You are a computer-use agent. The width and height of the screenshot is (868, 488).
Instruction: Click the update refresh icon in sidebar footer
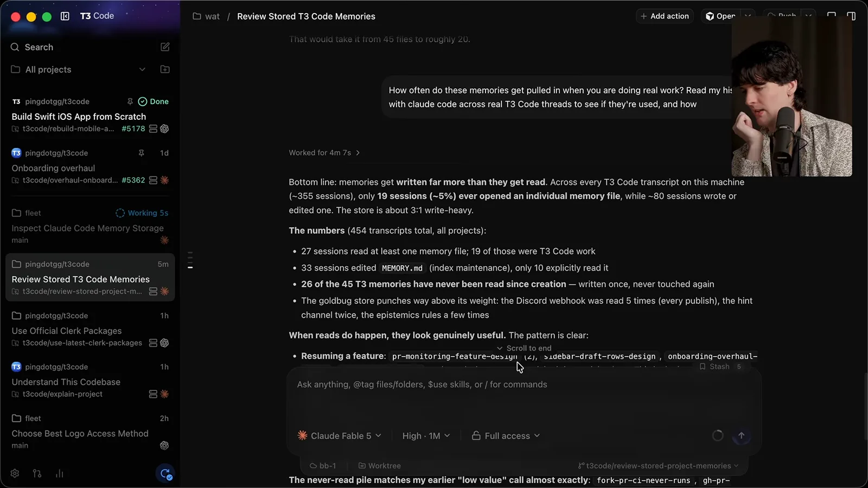(165, 473)
